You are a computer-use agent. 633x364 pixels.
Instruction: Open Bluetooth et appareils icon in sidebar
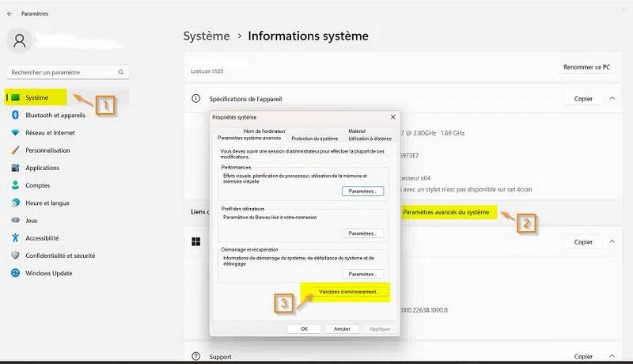[15, 115]
